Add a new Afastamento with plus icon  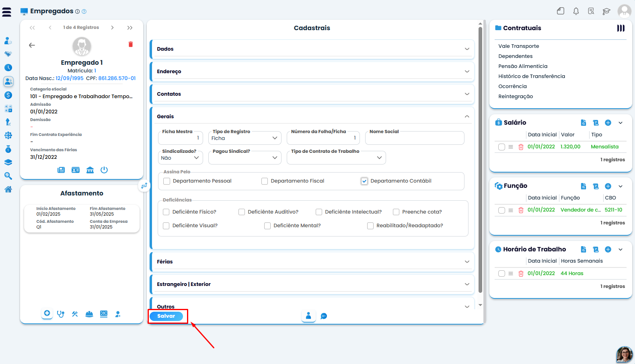[x=47, y=313]
